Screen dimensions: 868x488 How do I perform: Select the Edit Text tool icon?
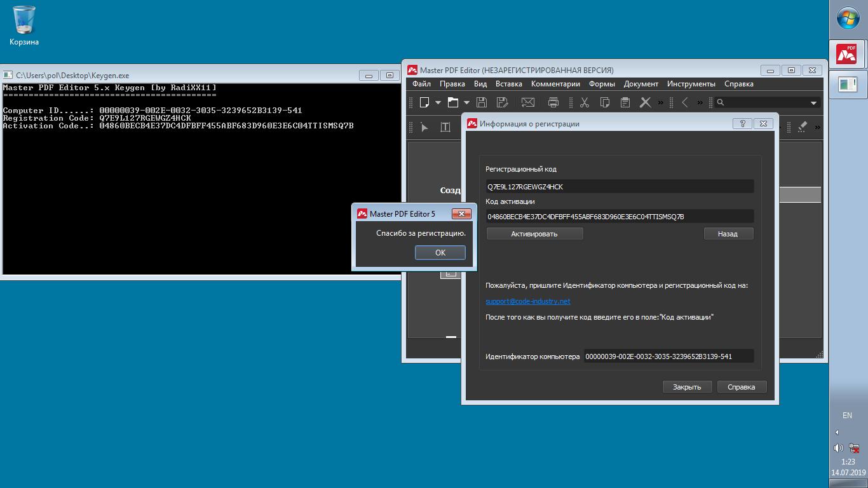click(445, 127)
